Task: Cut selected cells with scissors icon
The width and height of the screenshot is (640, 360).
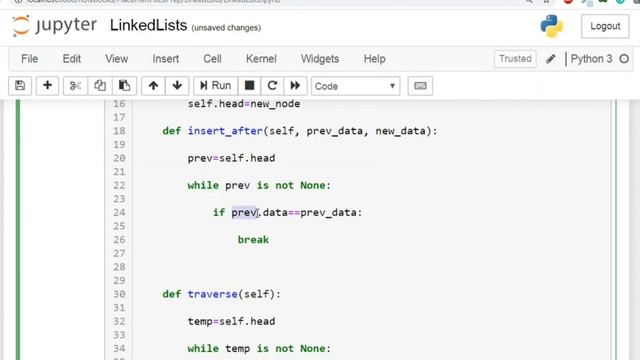Action: coord(76,86)
